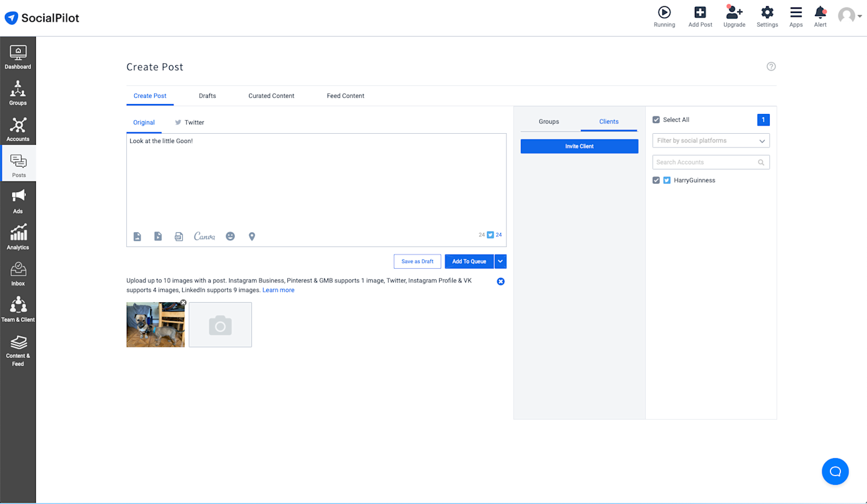The width and height of the screenshot is (867, 504).
Task: Click the Search Accounts field
Action: (x=711, y=162)
